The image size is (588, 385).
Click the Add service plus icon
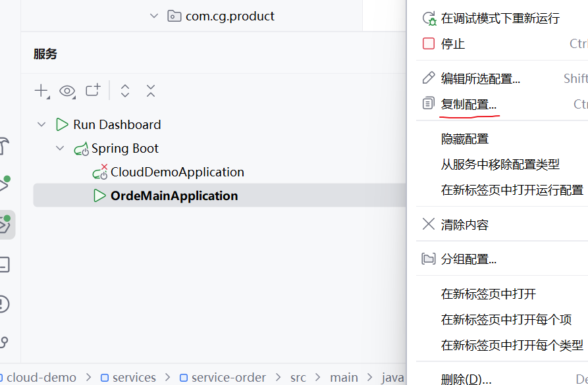41,91
